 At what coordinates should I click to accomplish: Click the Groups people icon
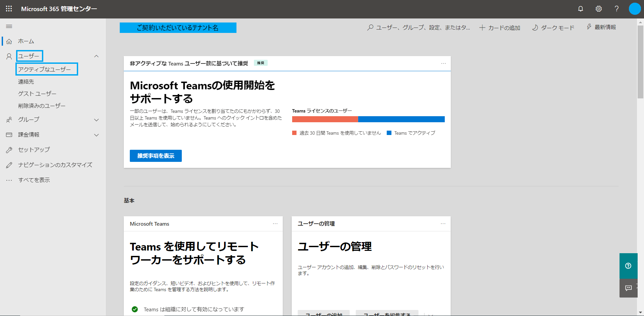[x=9, y=120]
